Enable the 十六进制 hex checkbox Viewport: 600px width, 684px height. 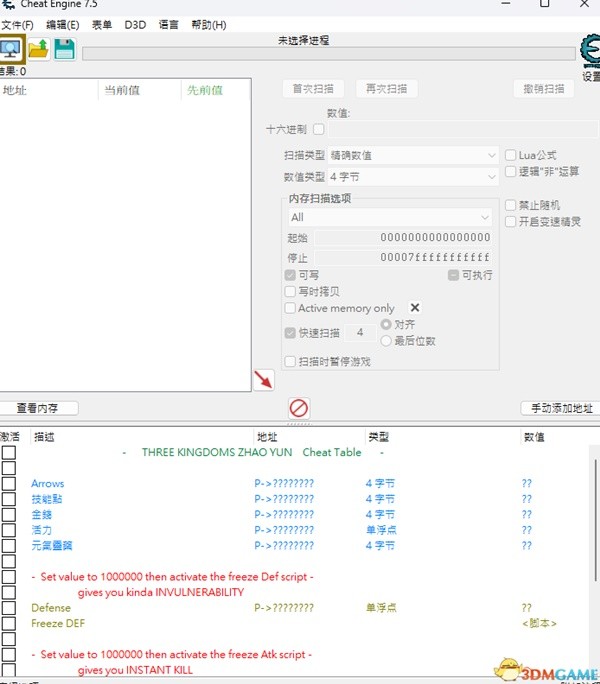click(x=319, y=129)
